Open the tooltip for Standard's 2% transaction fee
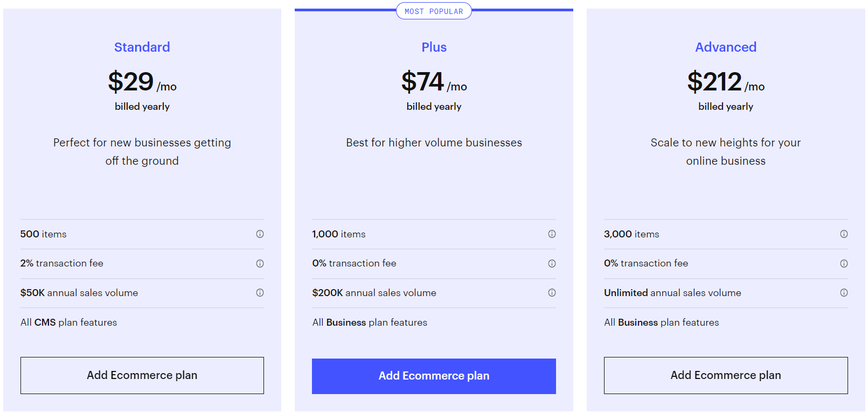Viewport: 868px width, 414px height. (x=260, y=263)
